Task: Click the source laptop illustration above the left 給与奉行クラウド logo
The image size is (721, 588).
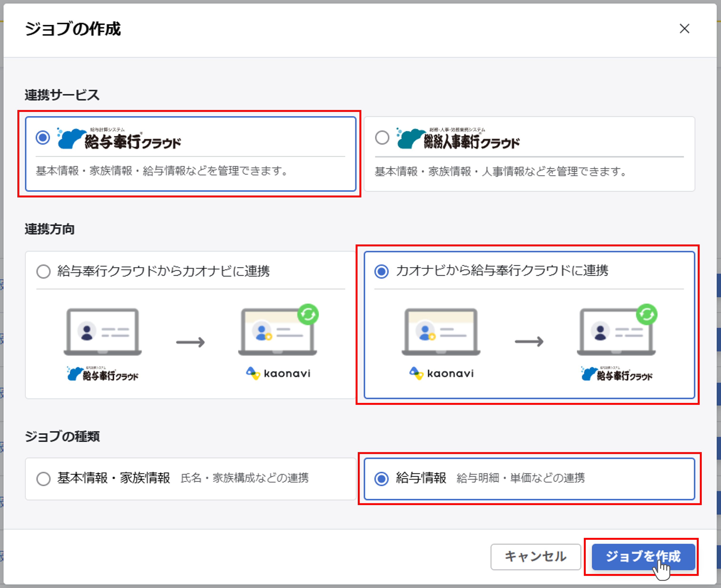Action: pos(103,332)
